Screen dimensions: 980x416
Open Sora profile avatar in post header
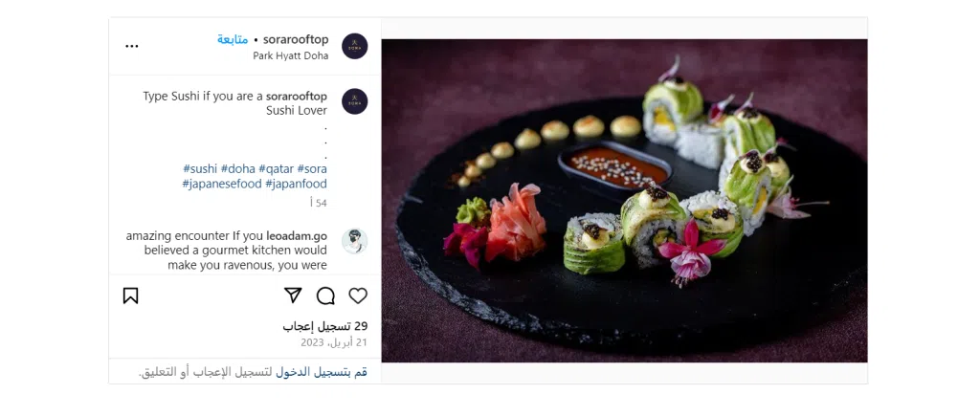(x=354, y=46)
